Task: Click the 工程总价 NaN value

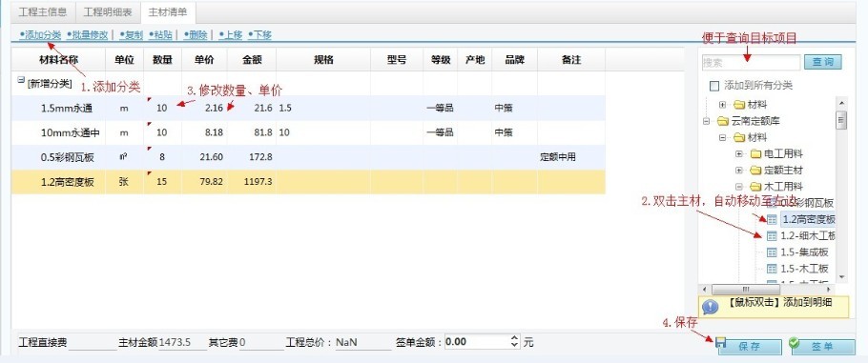Action: pyautogui.click(x=346, y=343)
